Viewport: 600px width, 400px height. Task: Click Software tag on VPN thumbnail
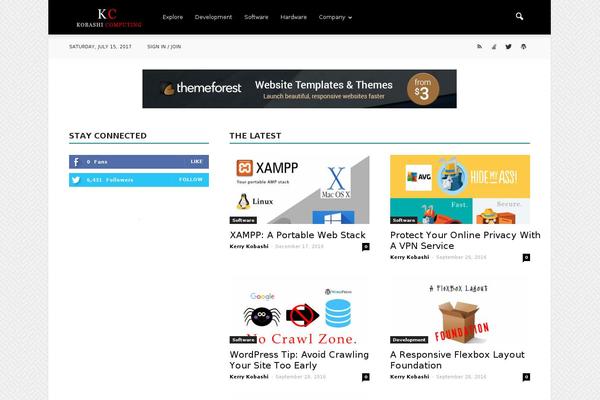click(x=404, y=220)
